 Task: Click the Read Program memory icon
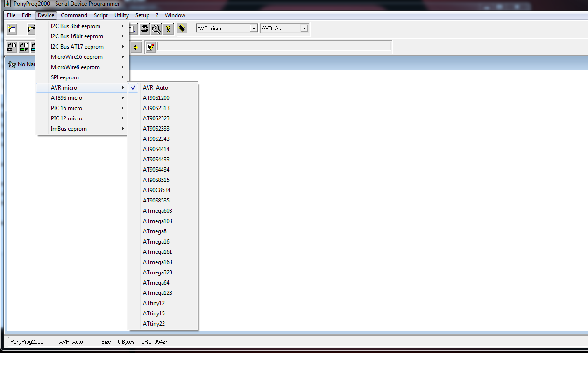[x=24, y=47]
